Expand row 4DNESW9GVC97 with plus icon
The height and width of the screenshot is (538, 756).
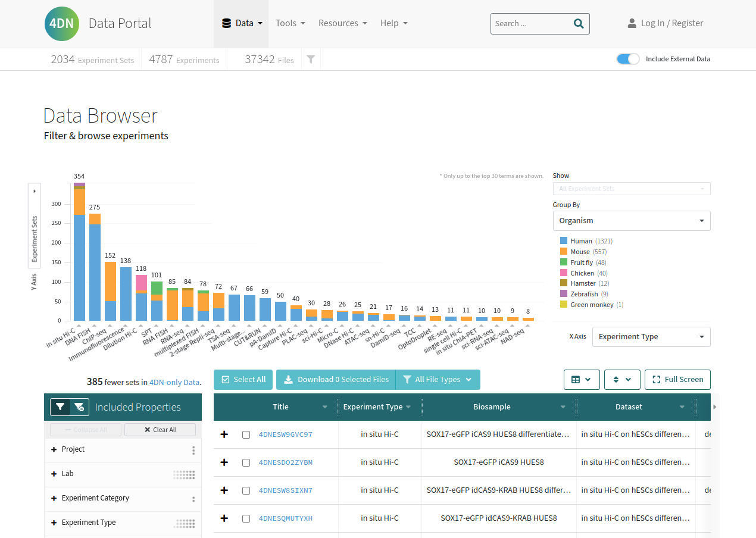point(224,434)
